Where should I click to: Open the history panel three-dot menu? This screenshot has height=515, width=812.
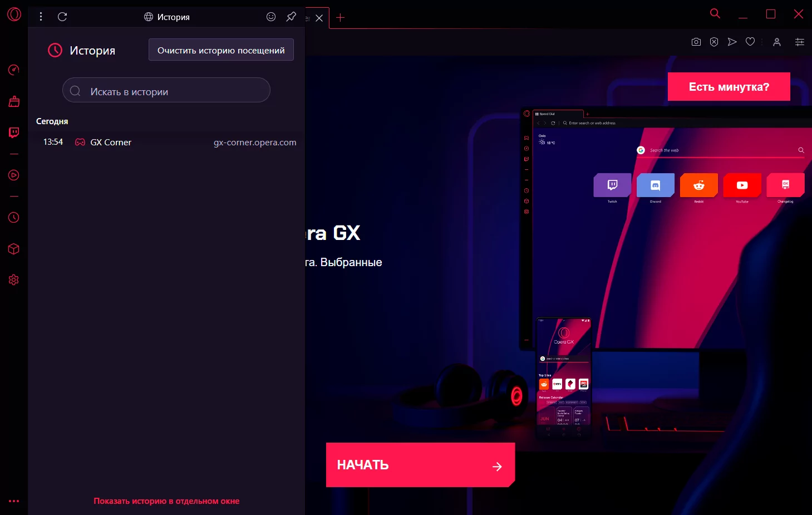point(41,17)
